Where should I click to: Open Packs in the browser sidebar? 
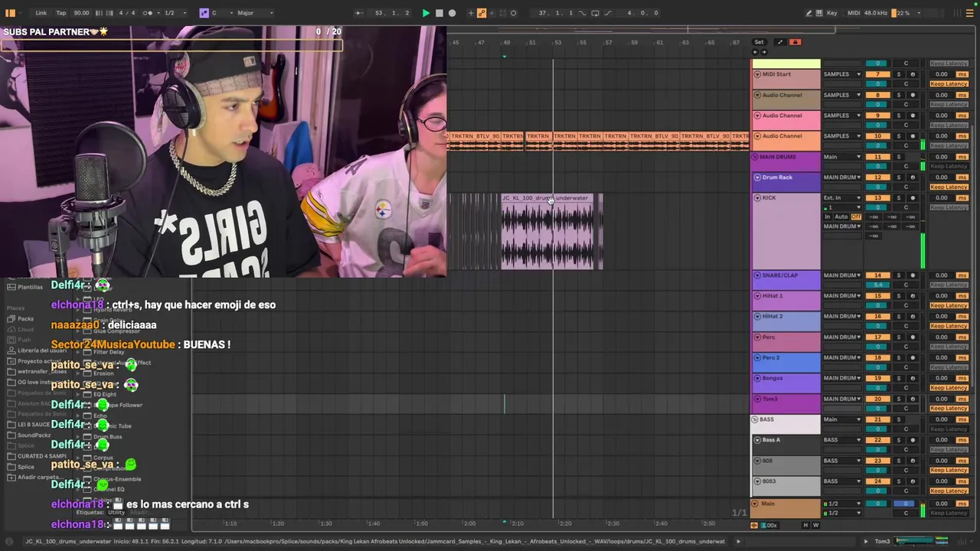(x=25, y=318)
